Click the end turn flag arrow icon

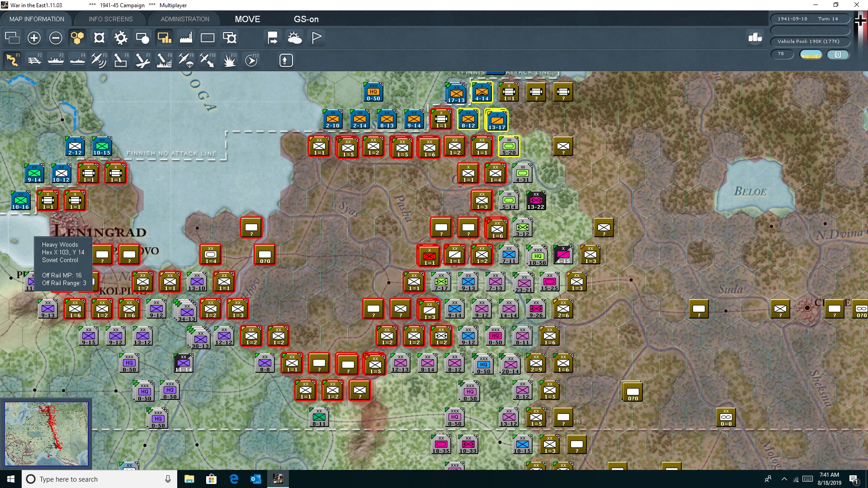272,38
